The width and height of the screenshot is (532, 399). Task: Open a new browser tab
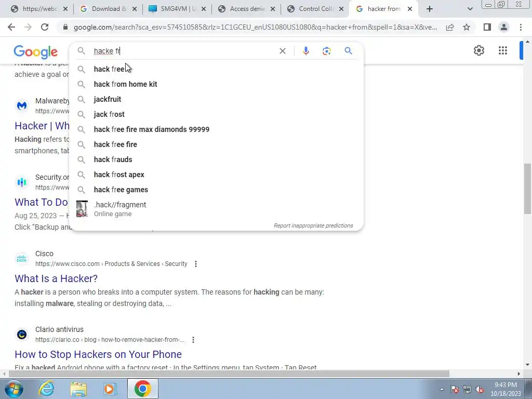point(430,9)
